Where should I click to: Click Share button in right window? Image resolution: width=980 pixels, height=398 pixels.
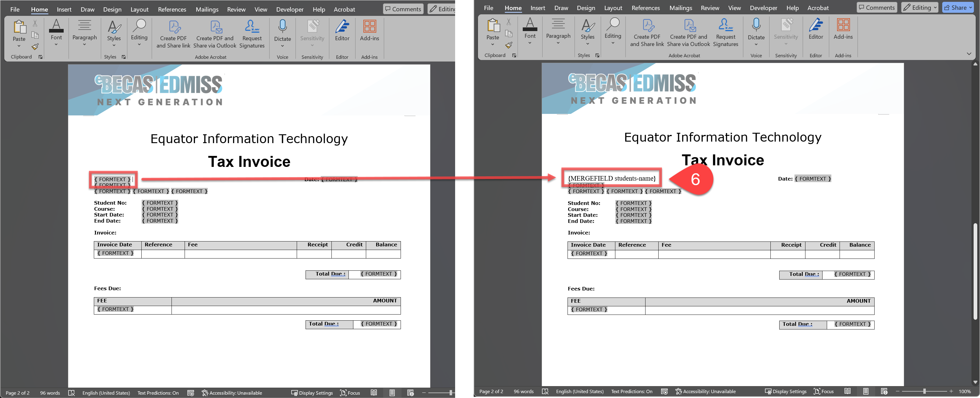tap(957, 8)
